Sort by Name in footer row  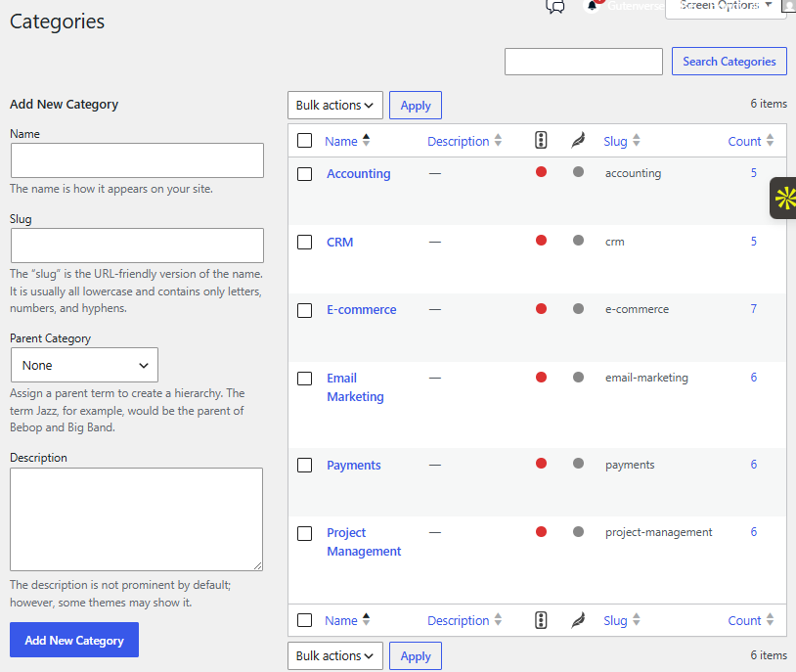(x=347, y=620)
